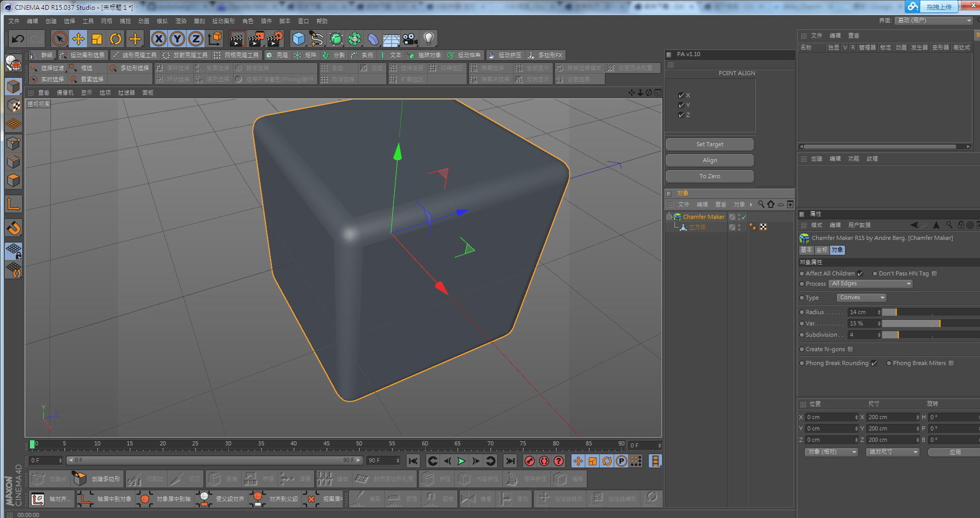Screen dimensions: 980x518
Task: Click the Undo arrow icon
Action: click(18, 39)
